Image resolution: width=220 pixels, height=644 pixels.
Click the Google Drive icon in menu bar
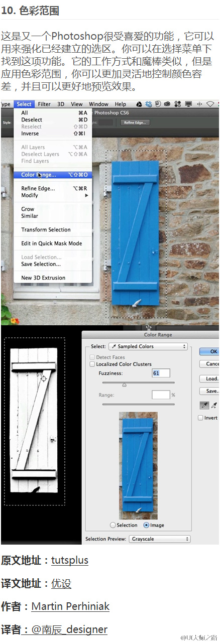[139, 104]
